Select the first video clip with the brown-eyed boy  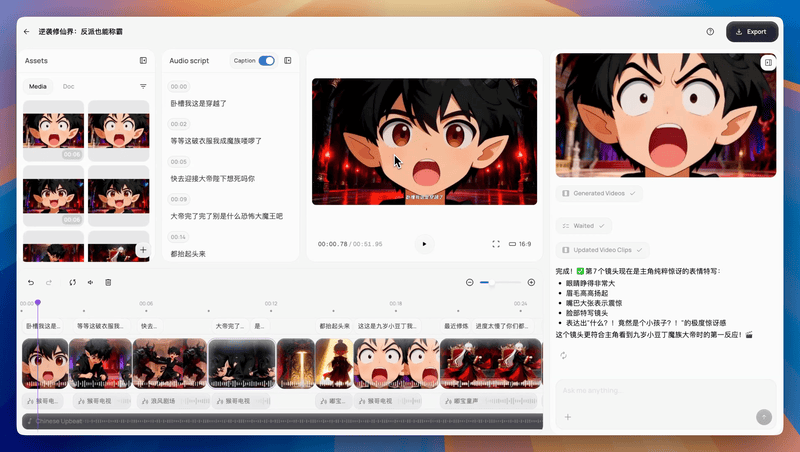tap(45, 363)
